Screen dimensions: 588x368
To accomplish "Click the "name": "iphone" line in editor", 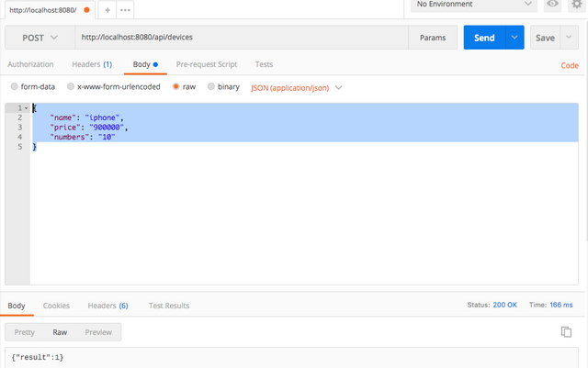I will pyautogui.click(x=86, y=117).
